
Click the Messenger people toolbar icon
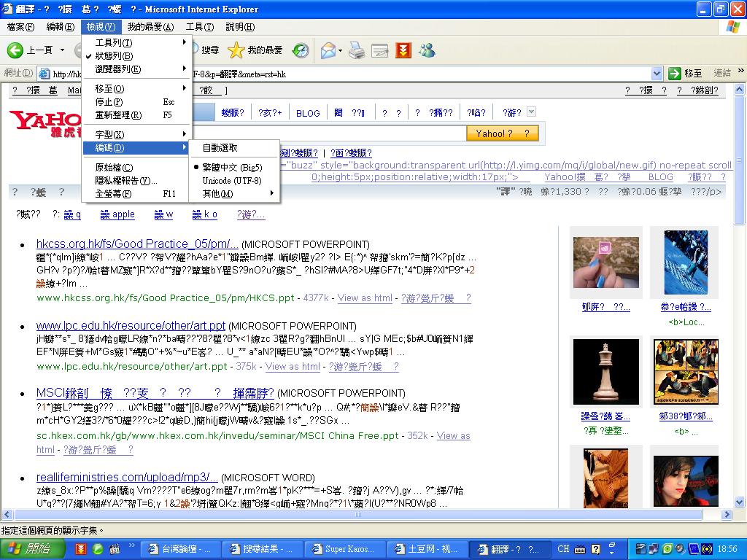tap(427, 50)
